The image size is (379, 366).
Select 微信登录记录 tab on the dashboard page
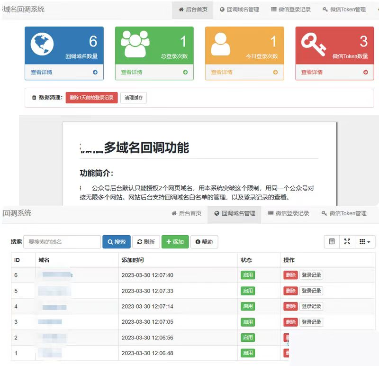291,10
